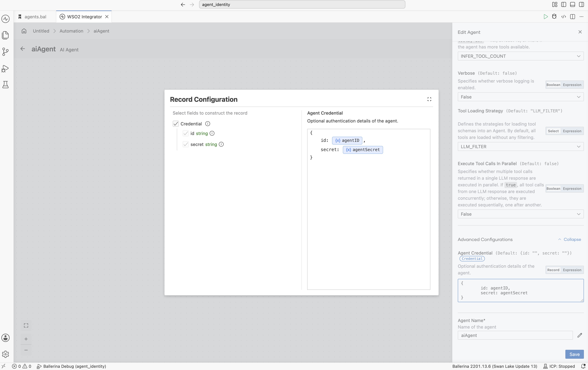Close the Edit Agent panel
Screen dimensions: 588x370
coord(580,32)
